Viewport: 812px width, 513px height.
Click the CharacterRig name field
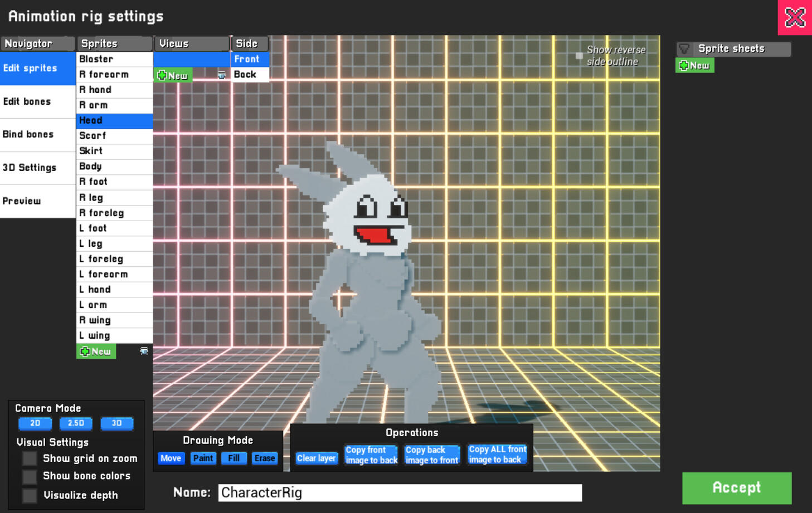click(x=398, y=492)
